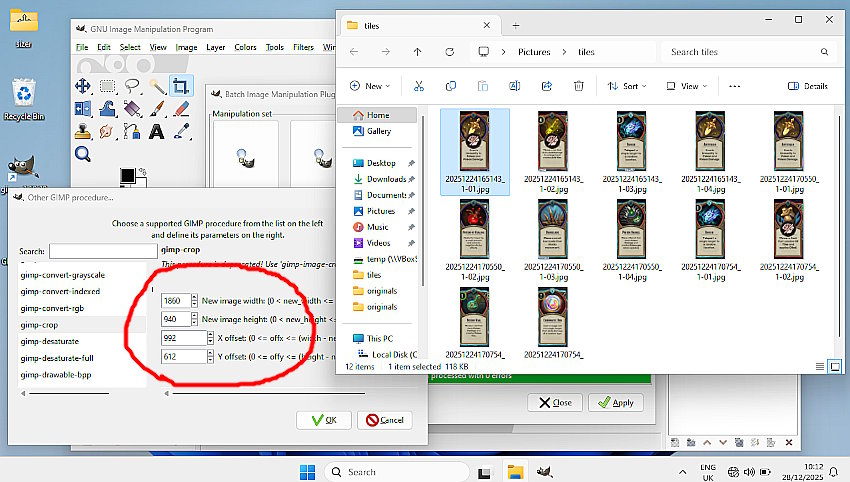Screen dimensions: 850x482
Task: Toggle the Details pane in Explorer
Action: [808, 86]
